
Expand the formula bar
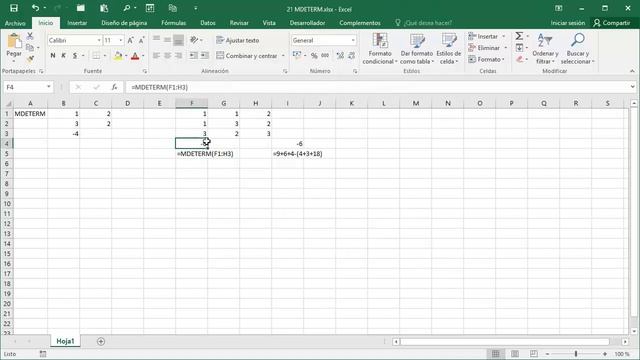632,87
